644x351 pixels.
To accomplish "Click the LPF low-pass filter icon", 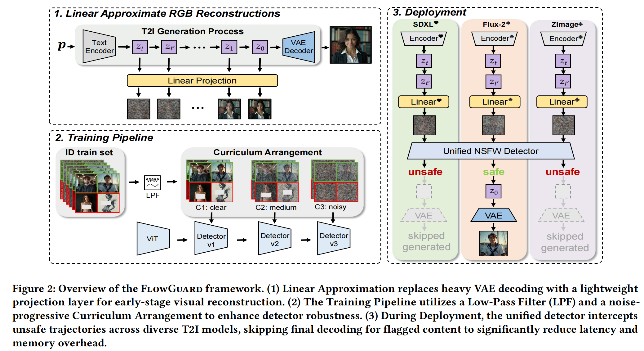I will click(x=153, y=183).
